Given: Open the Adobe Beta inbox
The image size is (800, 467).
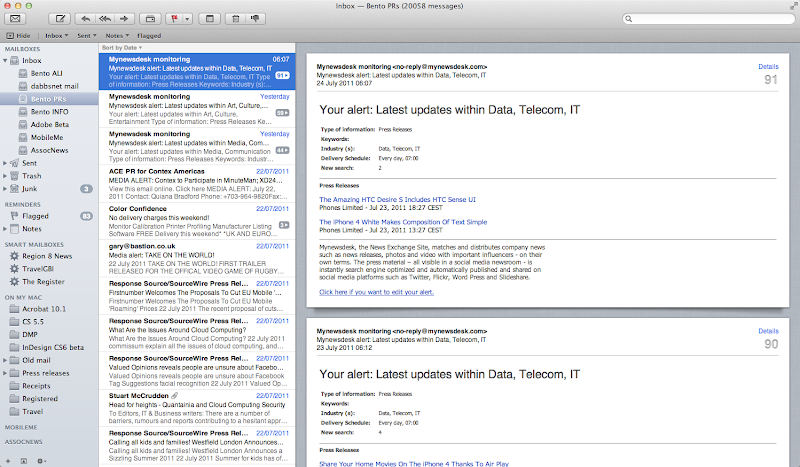Looking at the screenshot, I should coord(49,125).
